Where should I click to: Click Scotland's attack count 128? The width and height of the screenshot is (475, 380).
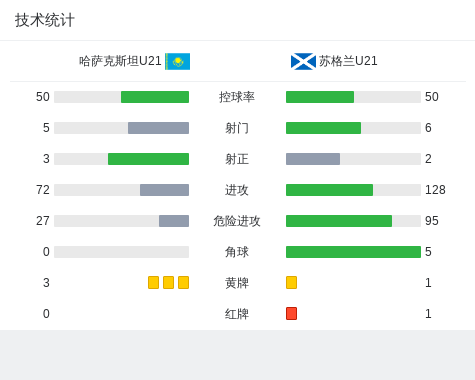point(435,190)
